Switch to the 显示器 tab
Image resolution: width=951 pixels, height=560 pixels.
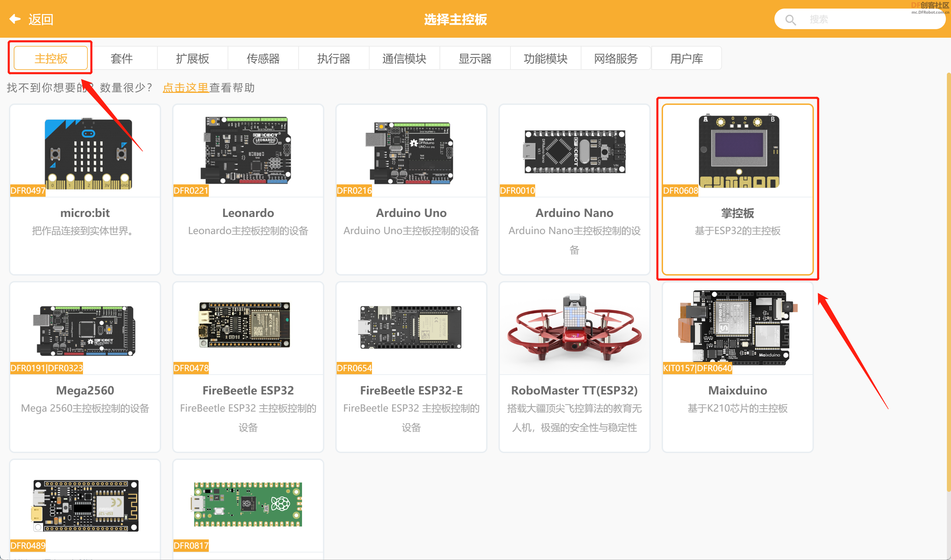click(475, 59)
